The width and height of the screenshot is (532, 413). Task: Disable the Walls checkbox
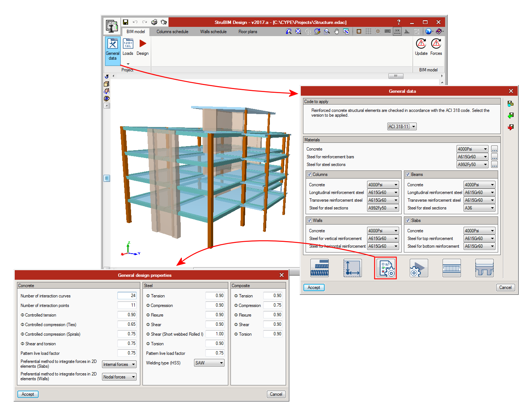coord(310,220)
